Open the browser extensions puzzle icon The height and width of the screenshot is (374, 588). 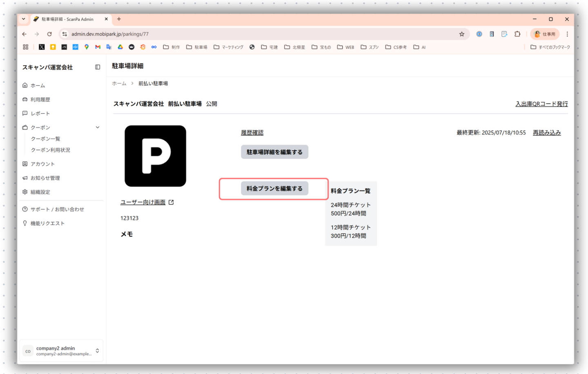click(x=517, y=34)
